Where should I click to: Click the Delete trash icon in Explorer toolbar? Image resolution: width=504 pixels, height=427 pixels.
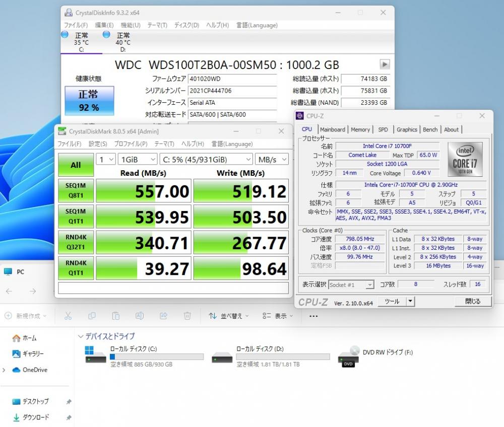coord(187,316)
